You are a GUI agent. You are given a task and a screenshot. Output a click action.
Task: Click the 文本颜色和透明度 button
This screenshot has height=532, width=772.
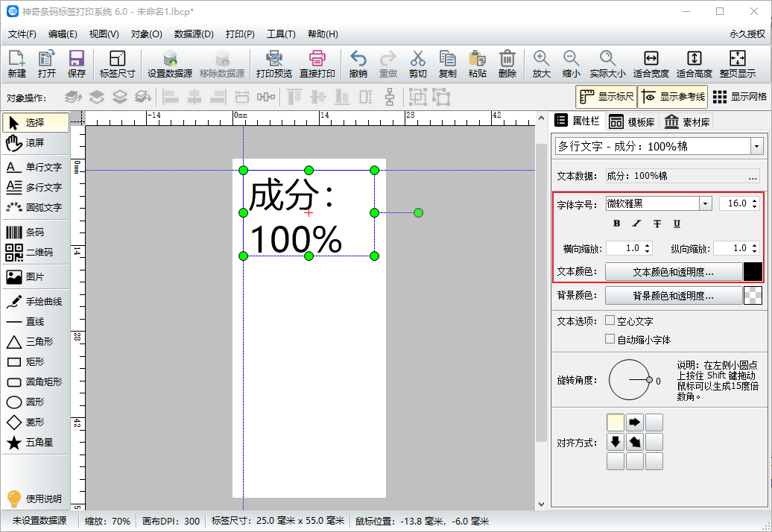coord(673,272)
